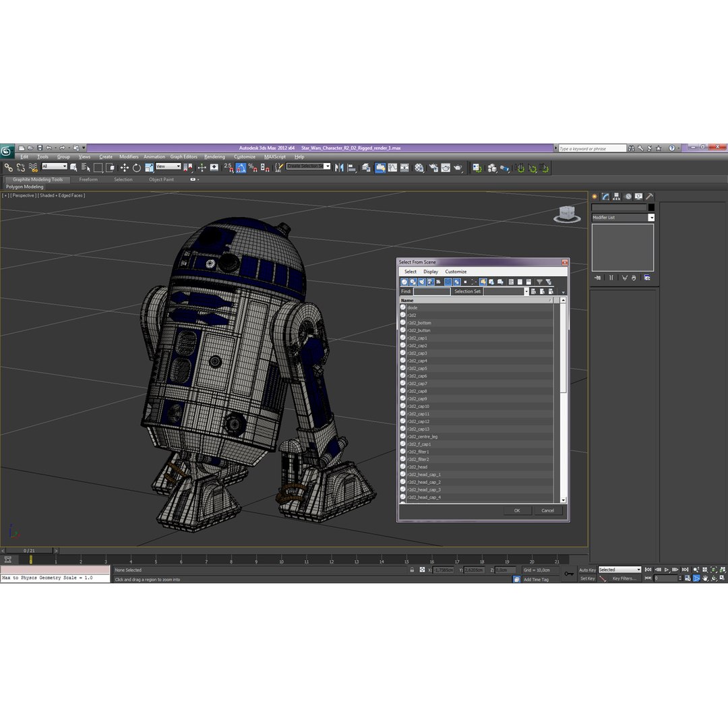Viewport: 728px width, 728px height.
Task: Click Cancel in the Select From Scene dialog
Action: click(x=547, y=511)
